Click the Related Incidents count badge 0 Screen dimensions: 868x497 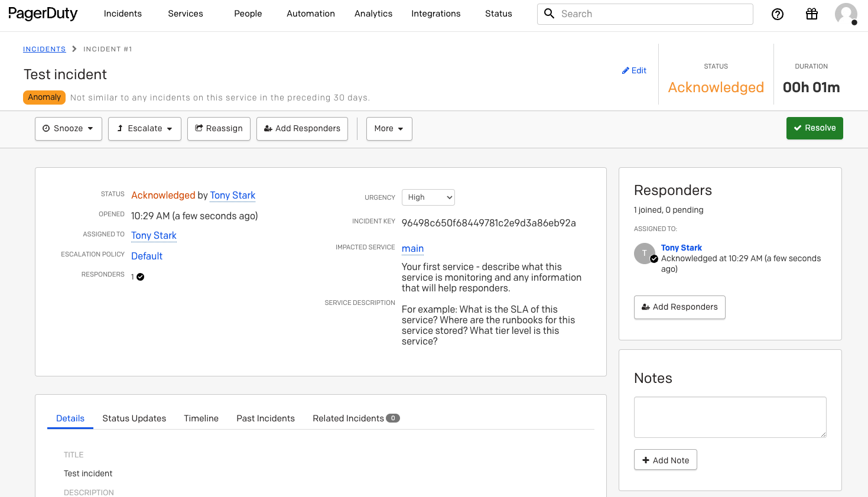393,418
